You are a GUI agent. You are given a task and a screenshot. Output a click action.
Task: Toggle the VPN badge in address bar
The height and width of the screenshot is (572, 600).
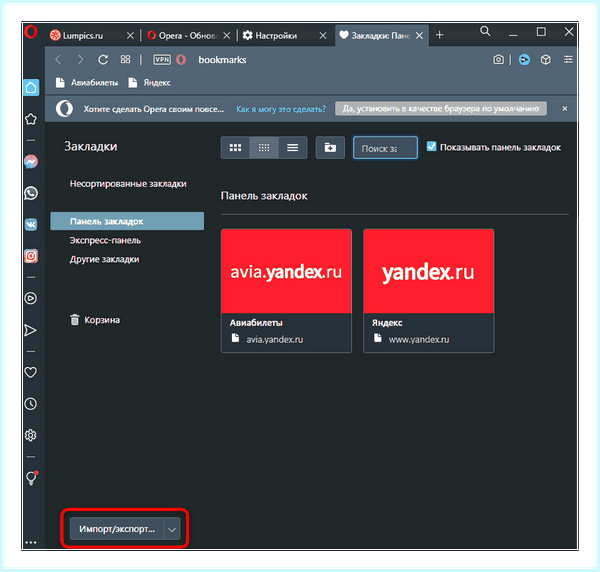point(162,60)
